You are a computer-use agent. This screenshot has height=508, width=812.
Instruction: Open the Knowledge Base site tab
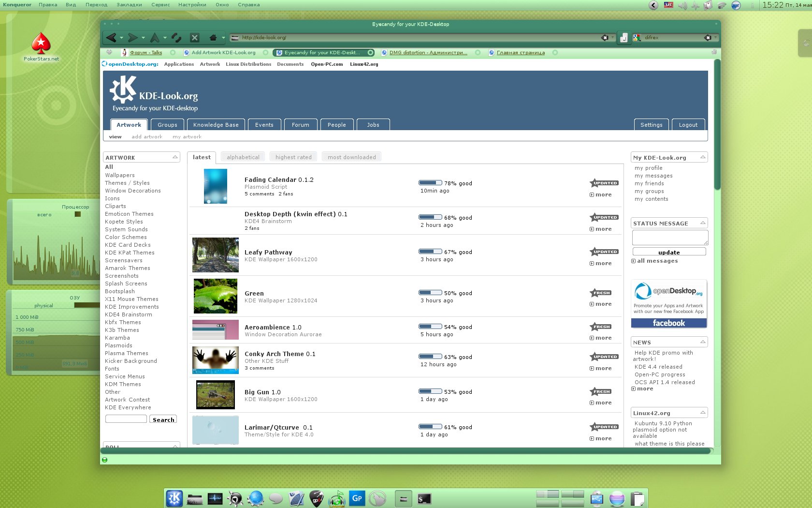[216, 125]
